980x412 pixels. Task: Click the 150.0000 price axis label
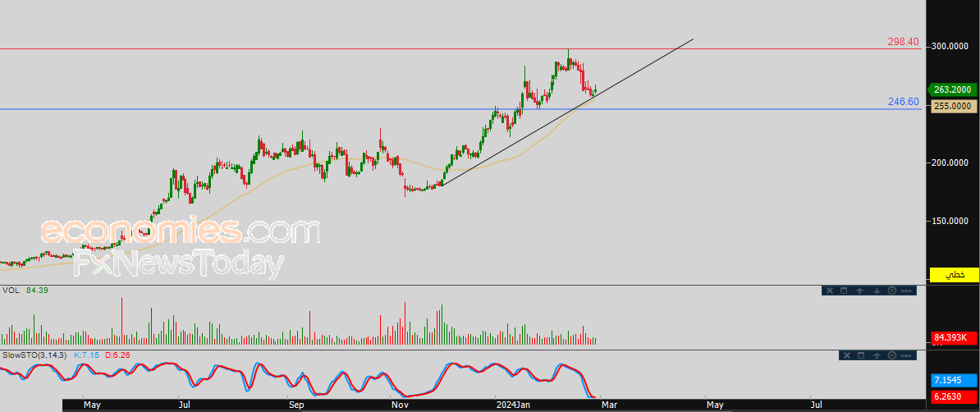pyautogui.click(x=950, y=221)
